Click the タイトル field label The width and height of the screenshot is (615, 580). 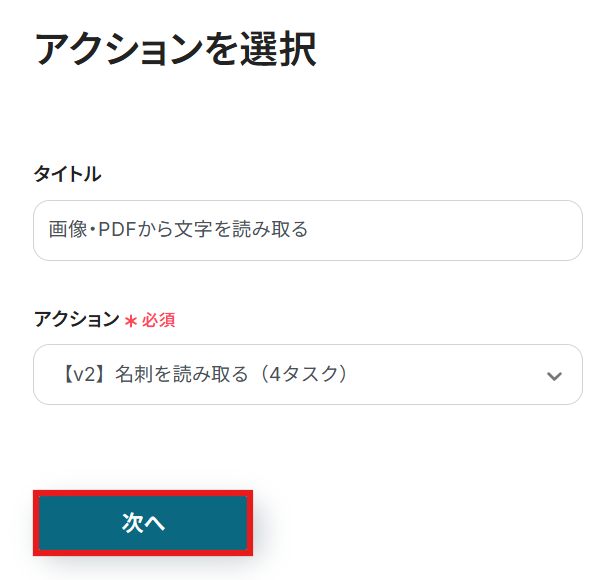[67, 174]
